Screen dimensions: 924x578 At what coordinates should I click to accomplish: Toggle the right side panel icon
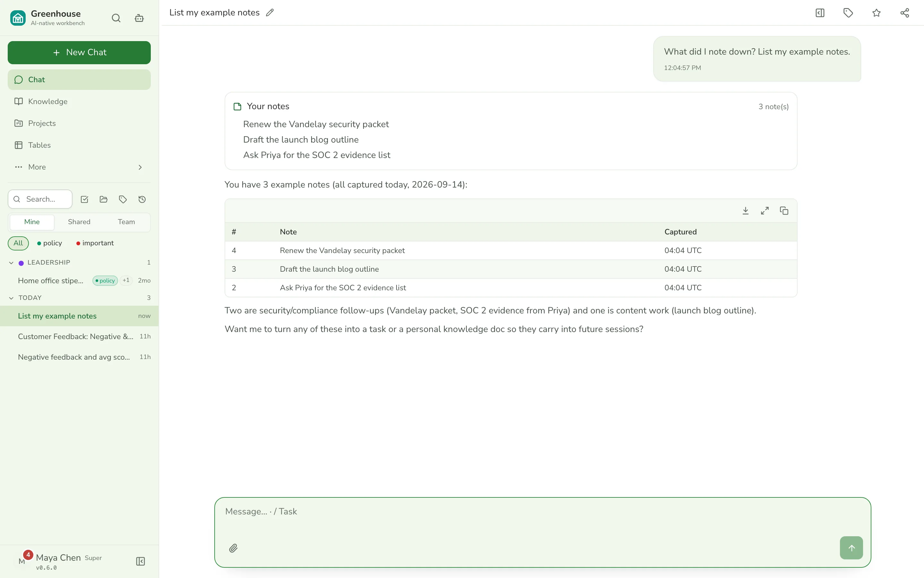pos(820,13)
